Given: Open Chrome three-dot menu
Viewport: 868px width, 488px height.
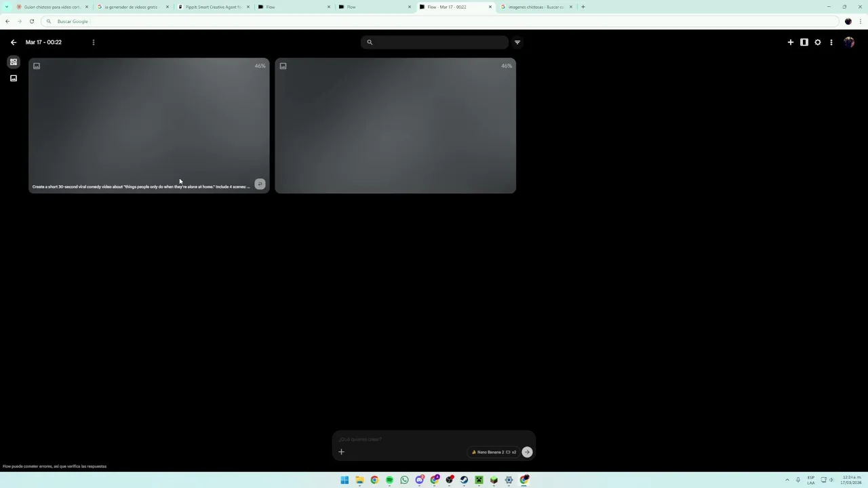Looking at the screenshot, I should [861, 21].
